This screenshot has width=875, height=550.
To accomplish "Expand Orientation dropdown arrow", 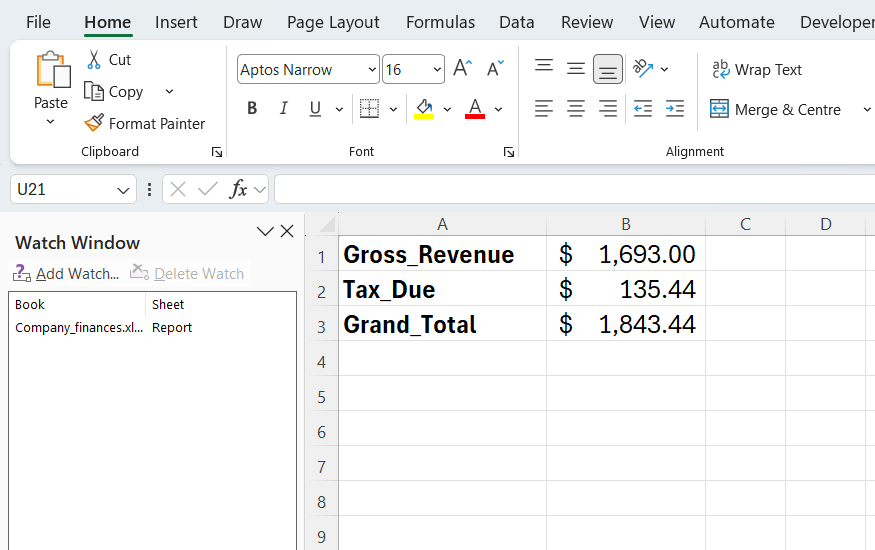I will point(664,70).
